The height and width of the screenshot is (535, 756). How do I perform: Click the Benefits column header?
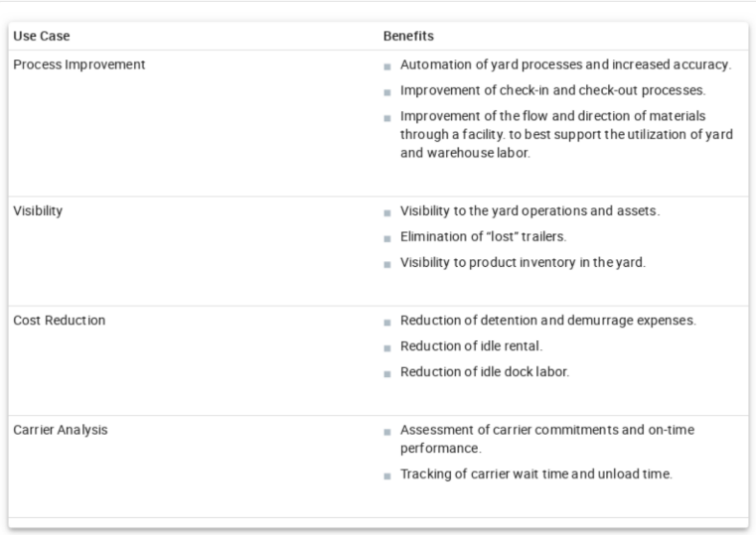click(x=407, y=36)
